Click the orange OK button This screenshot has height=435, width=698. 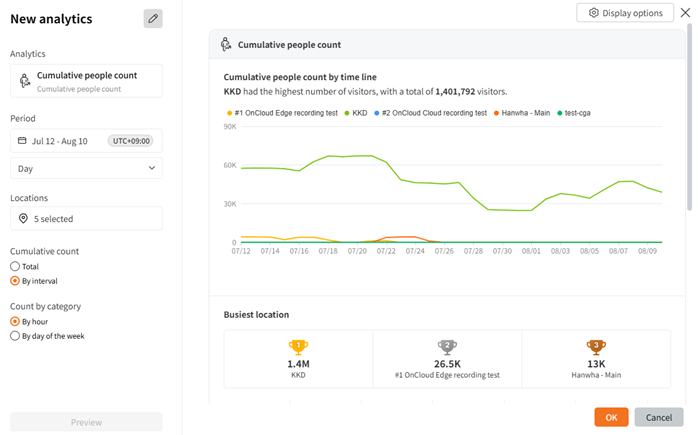[x=610, y=417]
